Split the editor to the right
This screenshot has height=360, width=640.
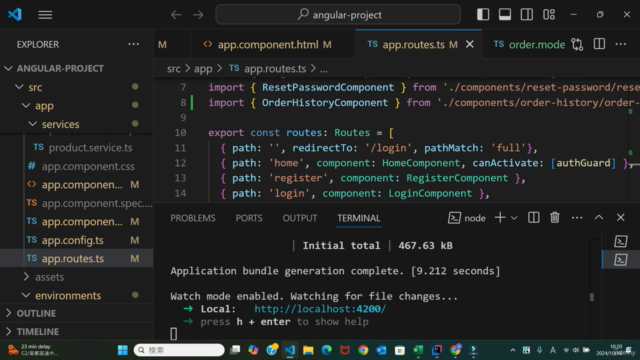[x=599, y=44]
